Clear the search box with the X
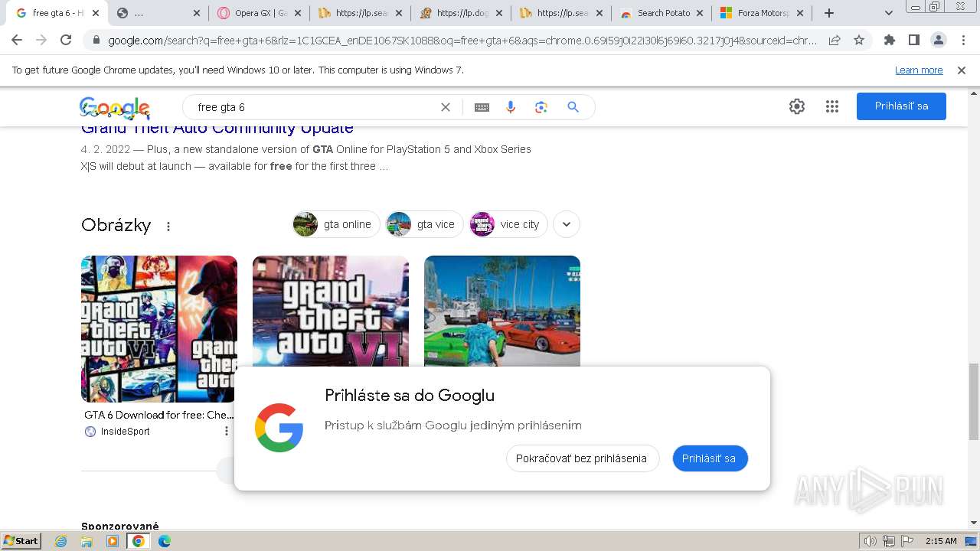 point(446,107)
